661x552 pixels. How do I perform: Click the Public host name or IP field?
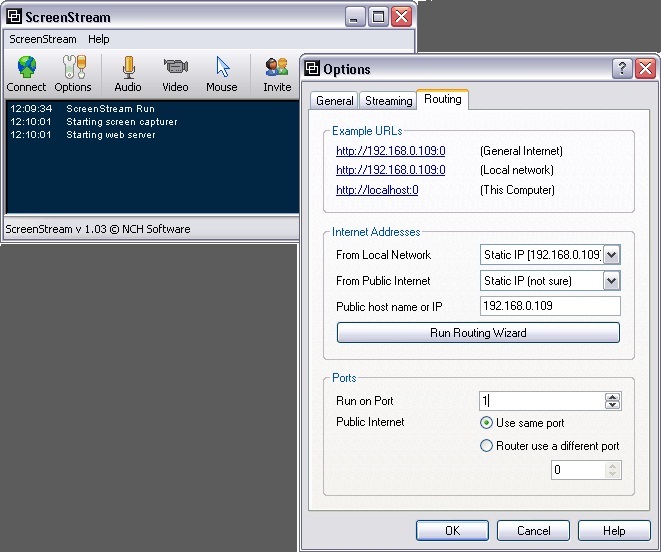[x=550, y=306]
